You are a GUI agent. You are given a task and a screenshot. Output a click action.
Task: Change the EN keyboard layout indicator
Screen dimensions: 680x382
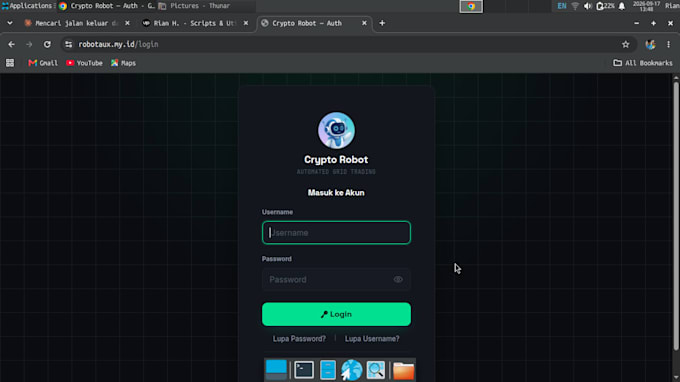pyautogui.click(x=562, y=6)
